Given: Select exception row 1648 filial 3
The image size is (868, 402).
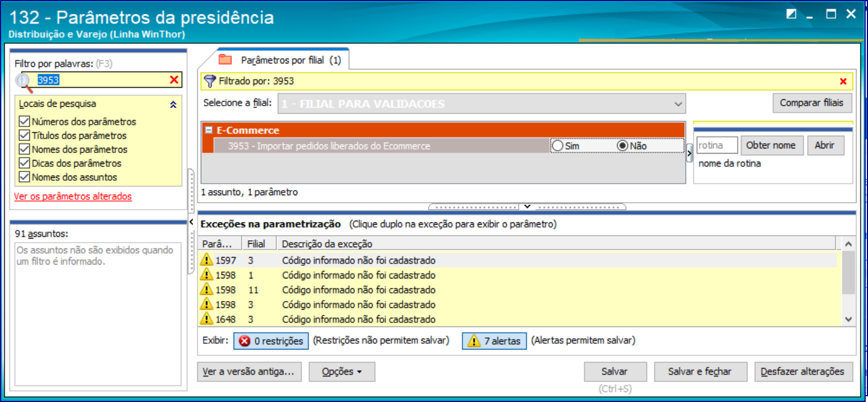Looking at the screenshot, I should pyautogui.click(x=518, y=319).
